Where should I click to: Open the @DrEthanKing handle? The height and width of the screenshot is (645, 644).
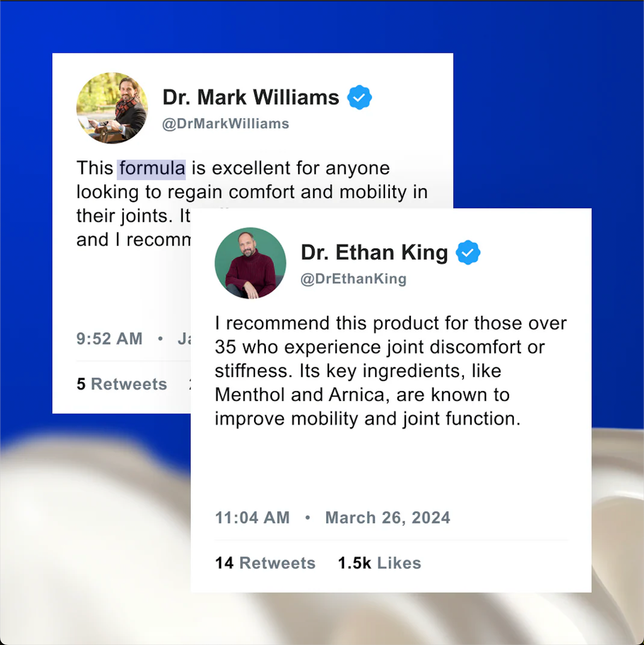click(354, 279)
